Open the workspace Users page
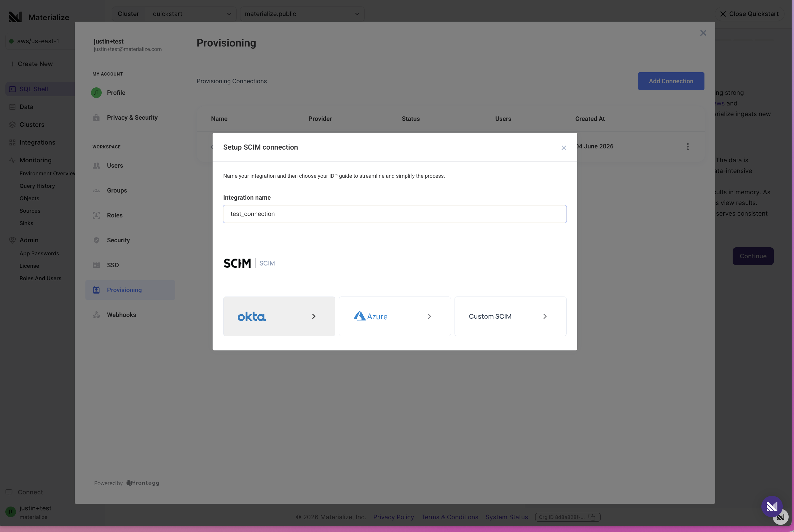 130,166
